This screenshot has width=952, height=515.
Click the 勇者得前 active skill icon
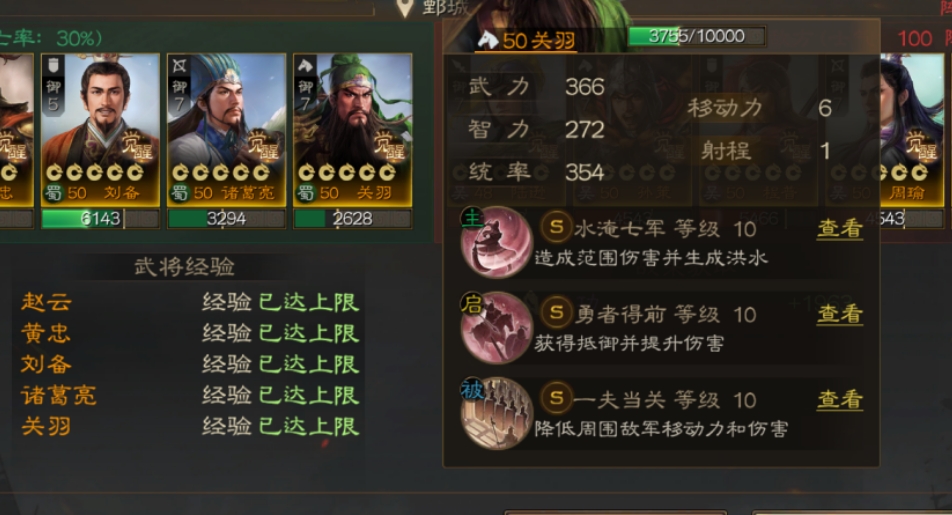pos(497,328)
